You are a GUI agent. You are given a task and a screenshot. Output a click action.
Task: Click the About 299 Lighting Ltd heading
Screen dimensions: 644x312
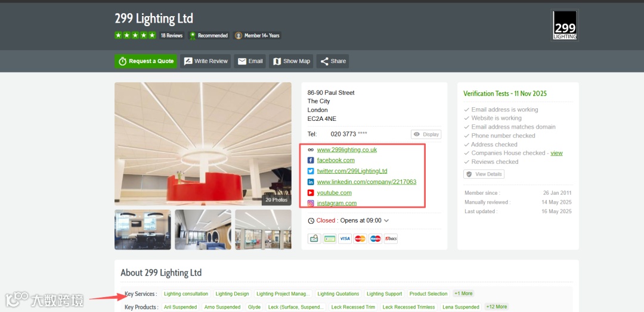[x=161, y=273]
